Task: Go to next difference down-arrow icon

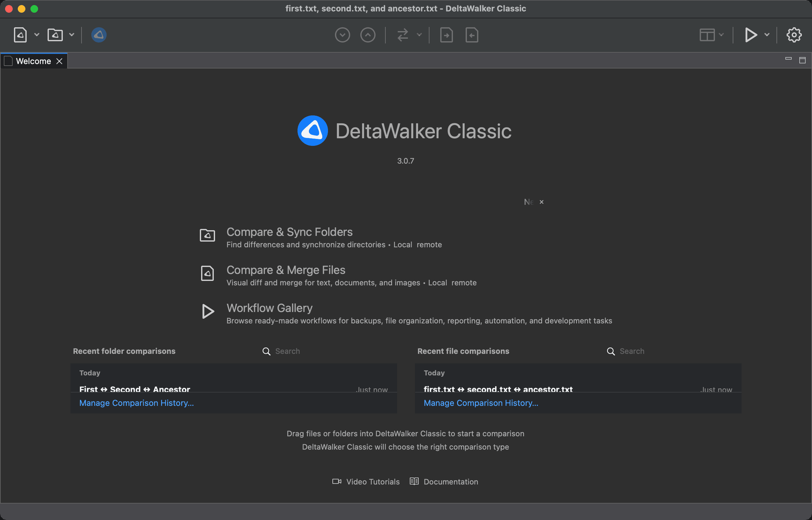Action: [343, 35]
